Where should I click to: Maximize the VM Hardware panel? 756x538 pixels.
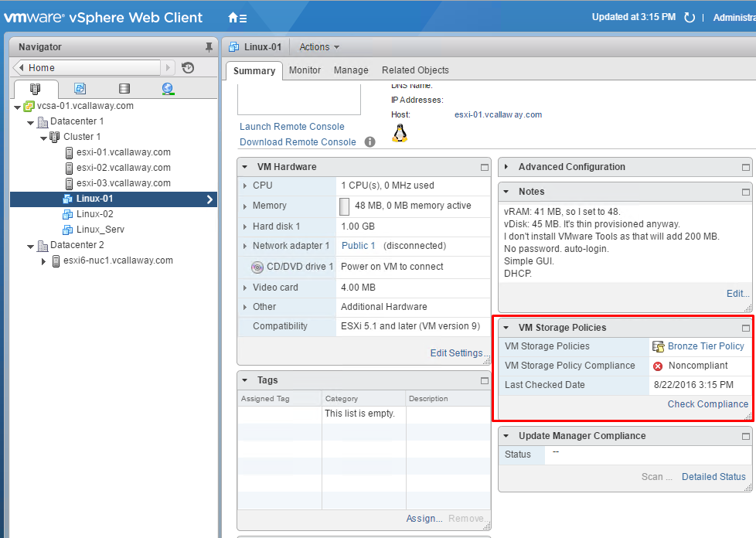[485, 167]
